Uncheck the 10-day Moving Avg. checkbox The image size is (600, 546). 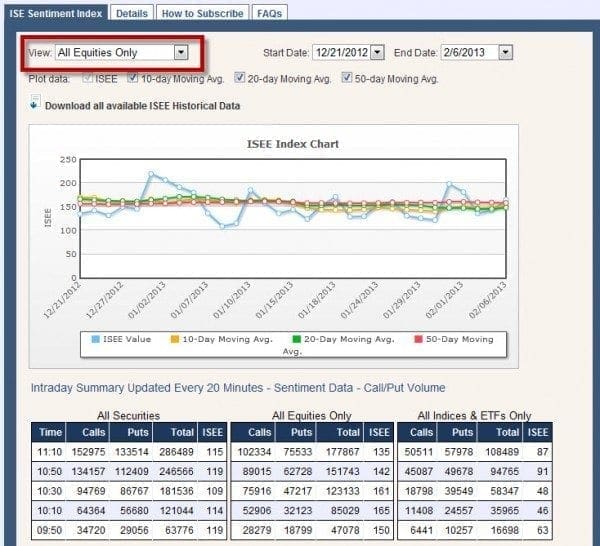click(x=133, y=78)
